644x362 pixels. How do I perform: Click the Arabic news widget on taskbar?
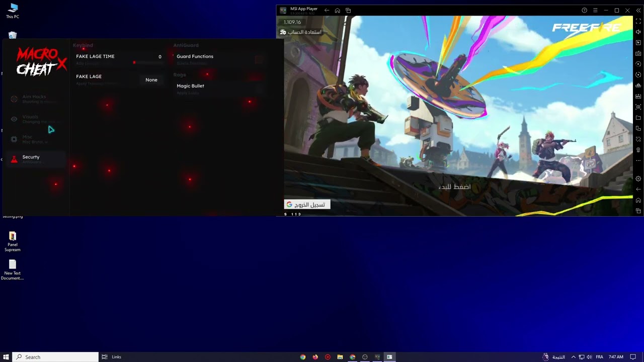tap(553, 357)
